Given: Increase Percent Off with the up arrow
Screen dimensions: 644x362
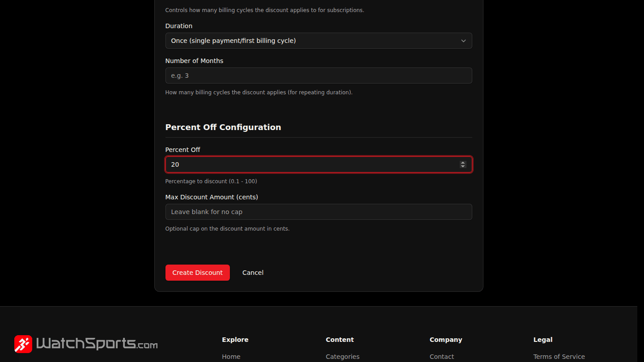Looking at the screenshot, I should point(463,163).
